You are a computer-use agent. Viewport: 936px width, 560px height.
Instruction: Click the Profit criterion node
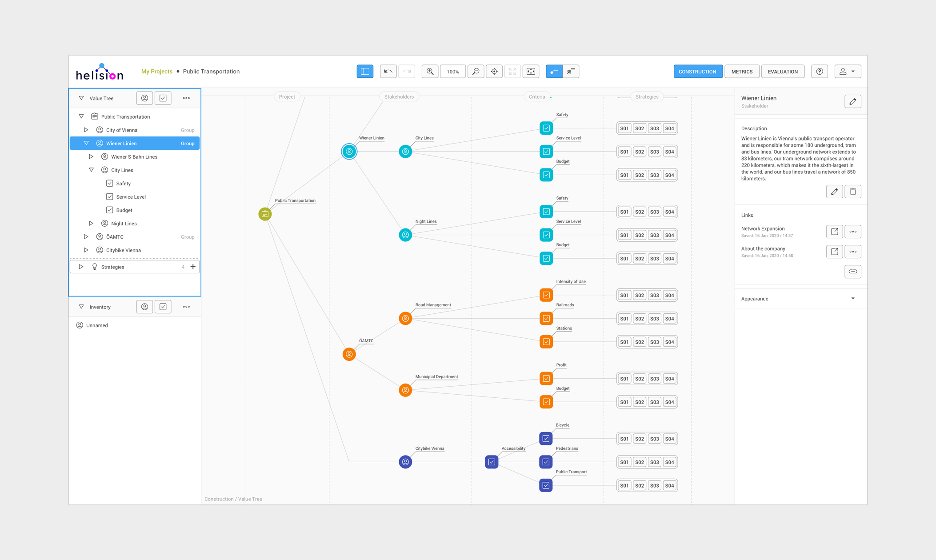(x=546, y=379)
